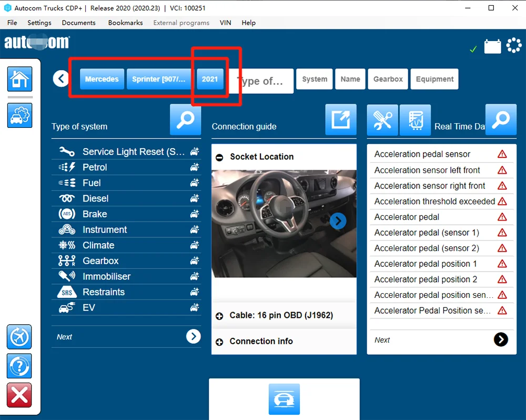Open the File menu
Screen dimensions: 526x420
point(12,23)
